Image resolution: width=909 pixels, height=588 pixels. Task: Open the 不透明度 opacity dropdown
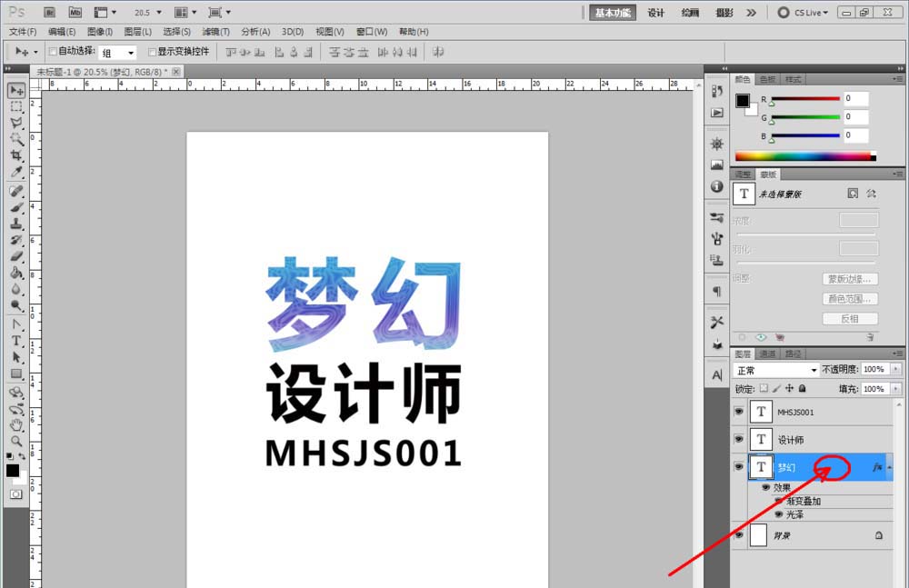[x=895, y=370]
